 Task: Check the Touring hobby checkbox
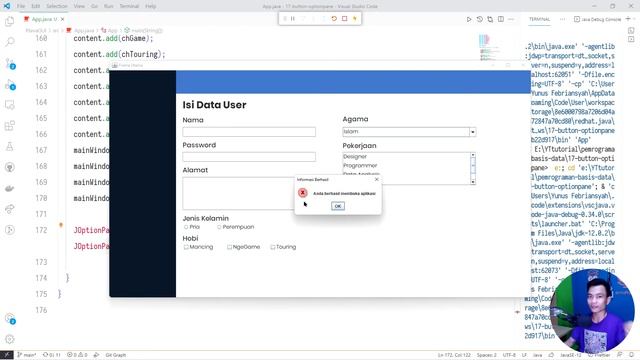[273, 247]
